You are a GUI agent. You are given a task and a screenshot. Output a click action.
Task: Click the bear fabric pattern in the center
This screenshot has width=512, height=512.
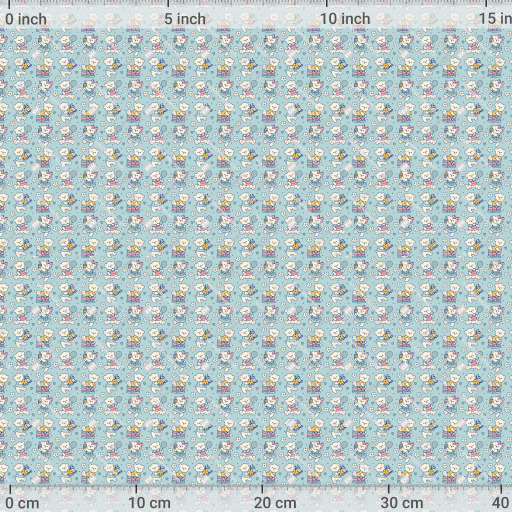click(256, 256)
